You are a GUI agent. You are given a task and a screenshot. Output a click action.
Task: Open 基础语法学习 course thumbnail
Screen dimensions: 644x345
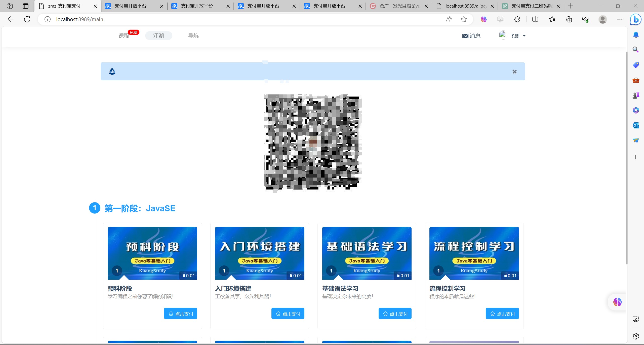367,253
